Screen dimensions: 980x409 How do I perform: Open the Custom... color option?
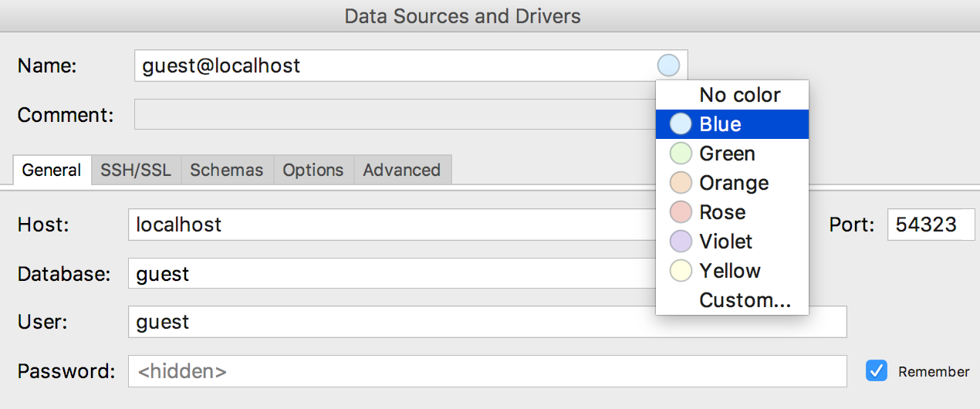coord(744,300)
